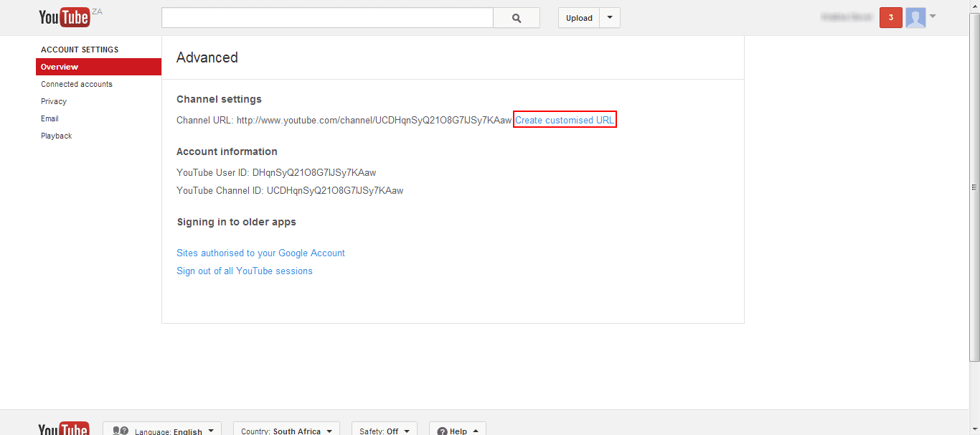Viewport: 980px width, 435px height.
Task: Click the Signing in to older apps heading
Action: 236,222
